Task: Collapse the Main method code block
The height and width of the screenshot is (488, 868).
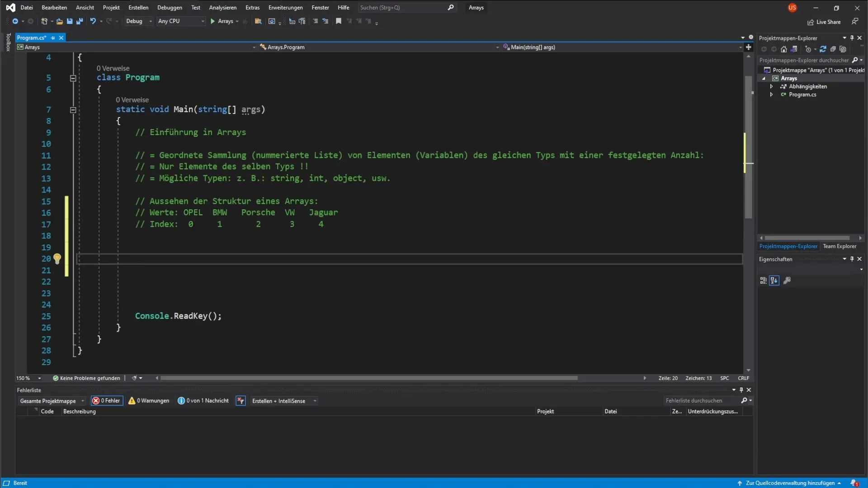Action: point(73,110)
